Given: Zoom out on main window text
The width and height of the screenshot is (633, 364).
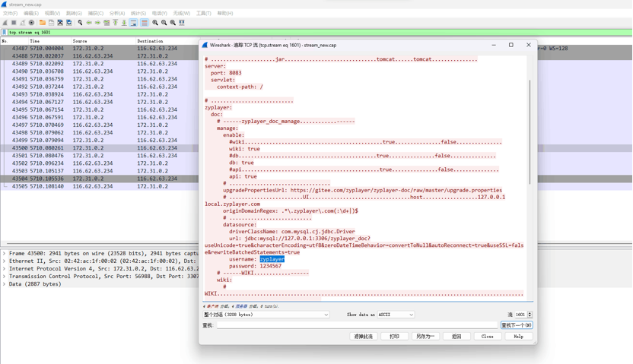Looking at the screenshot, I should click(x=164, y=23).
